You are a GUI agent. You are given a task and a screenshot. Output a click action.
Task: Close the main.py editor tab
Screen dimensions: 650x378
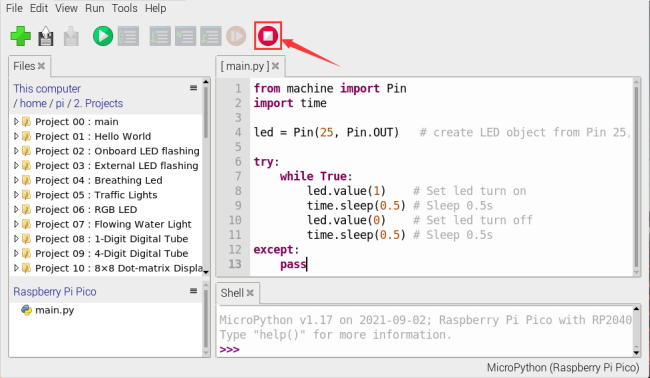[276, 66]
